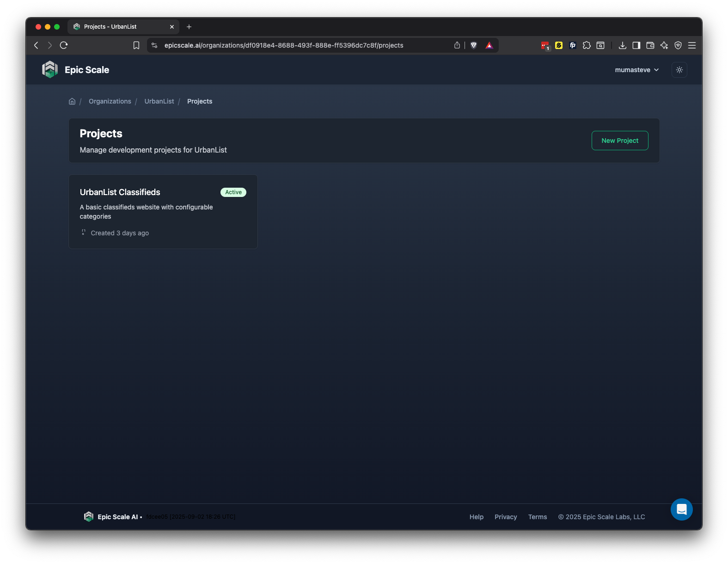Open site settings icon in address bar
Viewport: 728px width, 564px height.
tap(155, 45)
